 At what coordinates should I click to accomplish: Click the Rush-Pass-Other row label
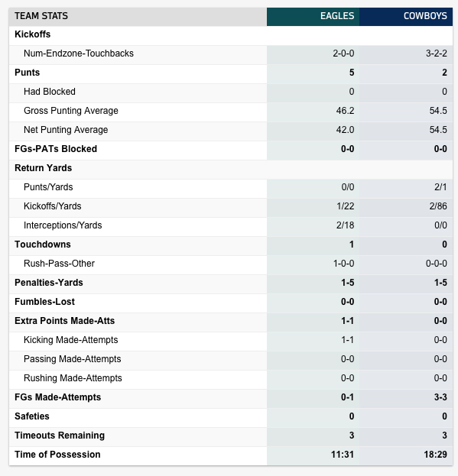click(59, 264)
